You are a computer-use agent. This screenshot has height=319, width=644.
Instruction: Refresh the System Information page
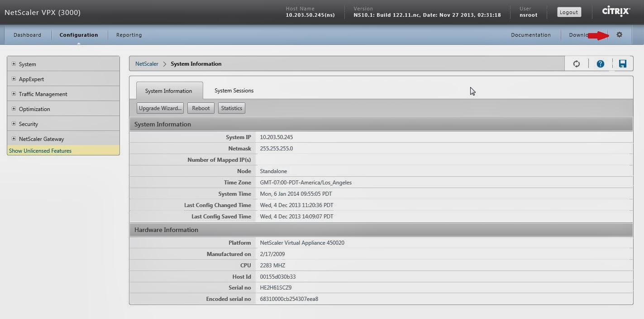pos(576,64)
